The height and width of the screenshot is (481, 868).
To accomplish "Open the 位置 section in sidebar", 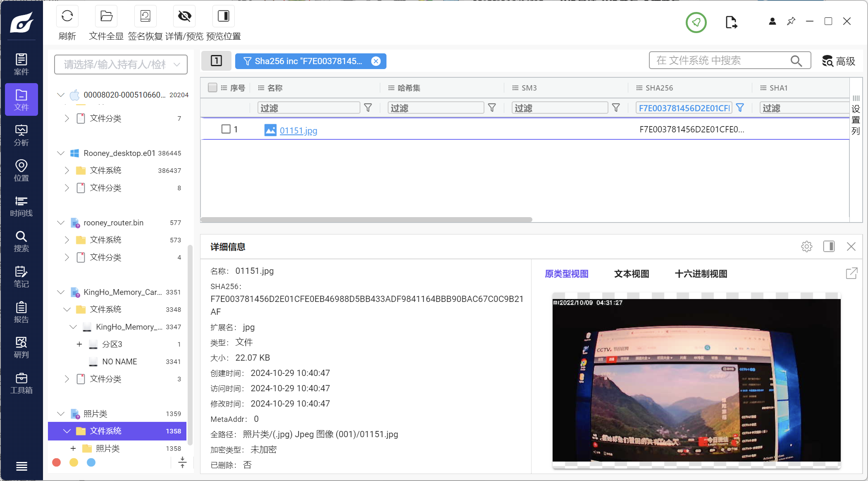I will [x=21, y=170].
